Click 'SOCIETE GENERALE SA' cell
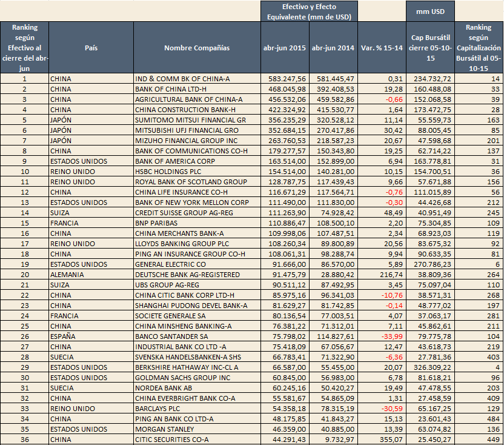This screenshot has height=445, width=504. (x=197, y=316)
